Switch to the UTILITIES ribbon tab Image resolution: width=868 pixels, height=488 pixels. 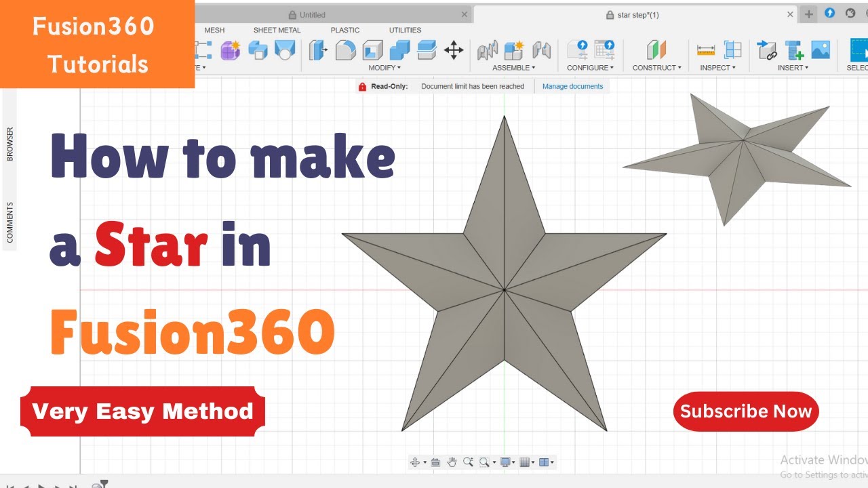click(405, 30)
